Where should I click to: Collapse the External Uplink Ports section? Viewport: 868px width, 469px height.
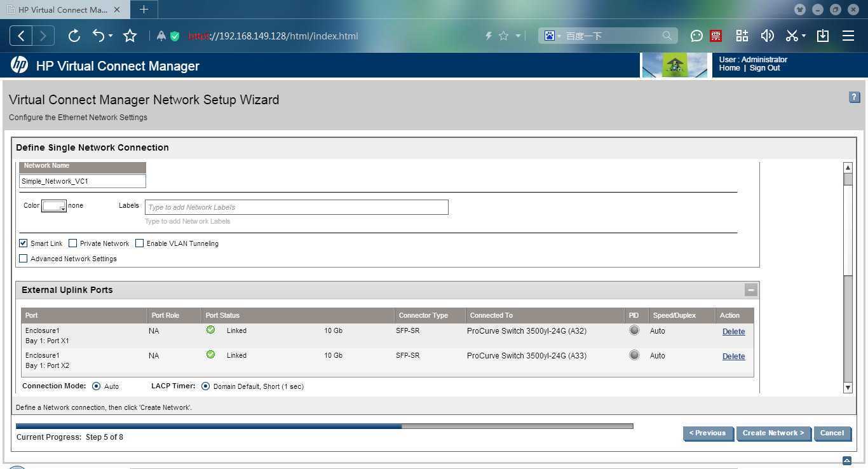751,290
